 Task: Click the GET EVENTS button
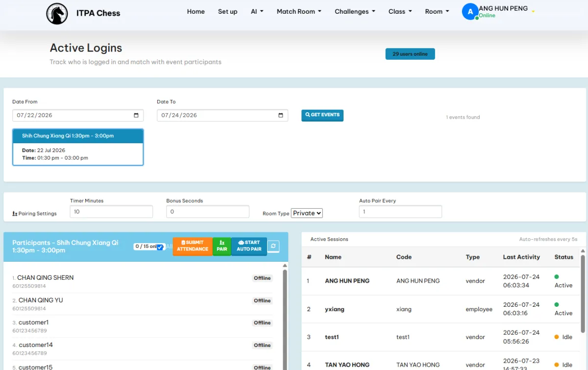322,115
